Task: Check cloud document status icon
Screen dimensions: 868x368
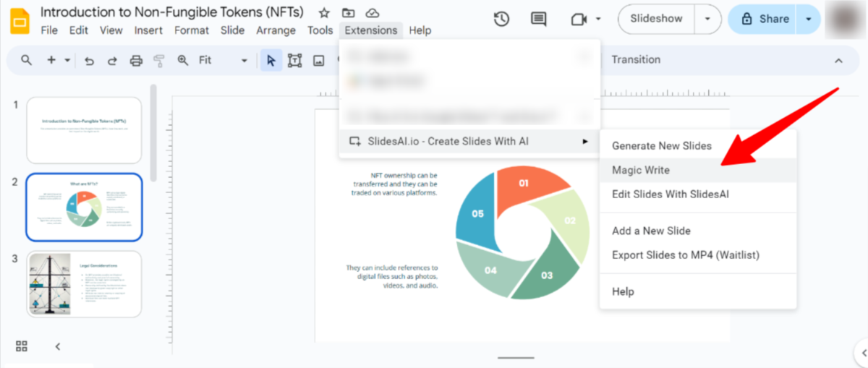Action: tap(373, 13)
